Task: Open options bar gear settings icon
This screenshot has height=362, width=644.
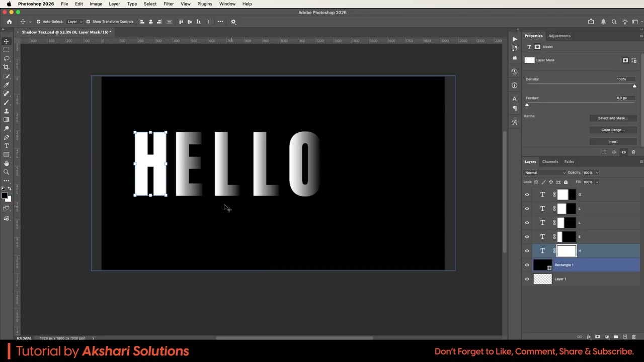Action: (x=233, y=22)
